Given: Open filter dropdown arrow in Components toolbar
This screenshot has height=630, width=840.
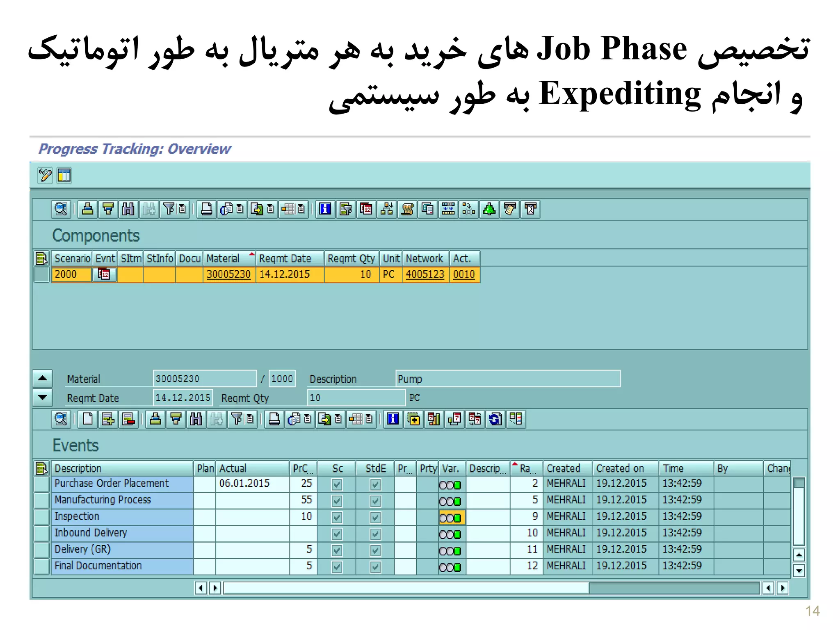Looking at the screenshot, I should pyautogui.click(x=183, y=209).
